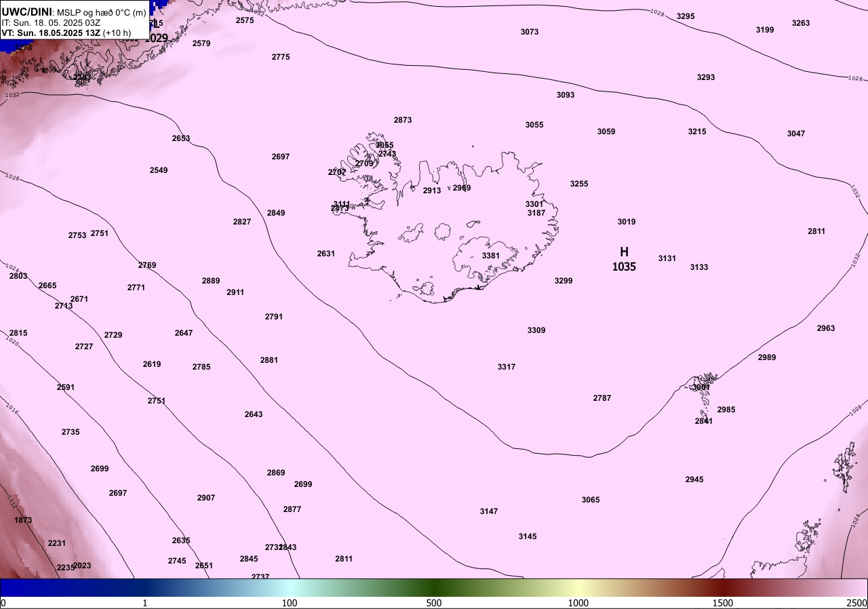This screenshot has width=868, height=609.
Task: Click the height value 3073
Action: point(530,32)
